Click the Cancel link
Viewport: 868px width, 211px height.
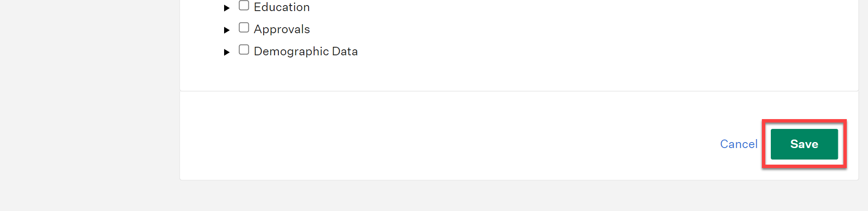coord(739,144)
